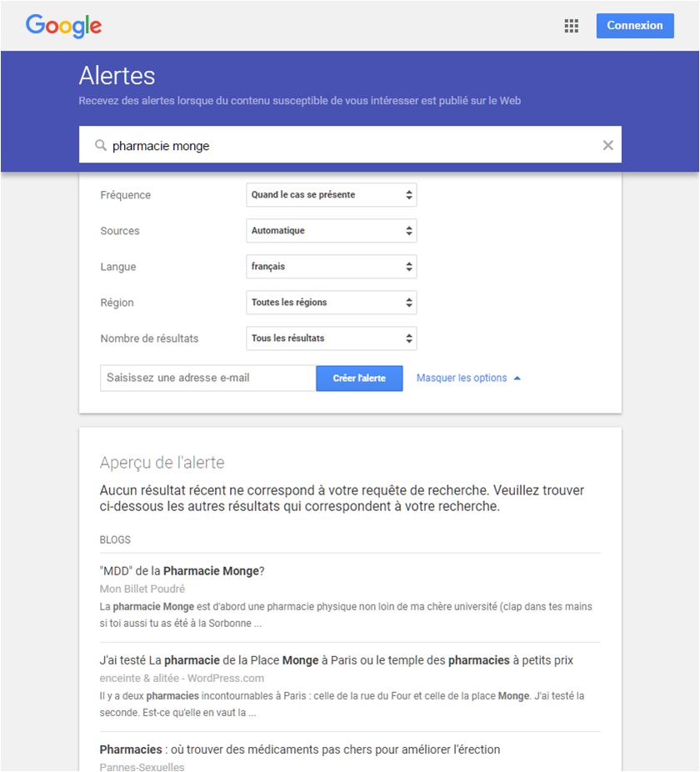Screen dimensions: 700x772
Task: Click the Créer l'alerte button
Action: (359, 378)
